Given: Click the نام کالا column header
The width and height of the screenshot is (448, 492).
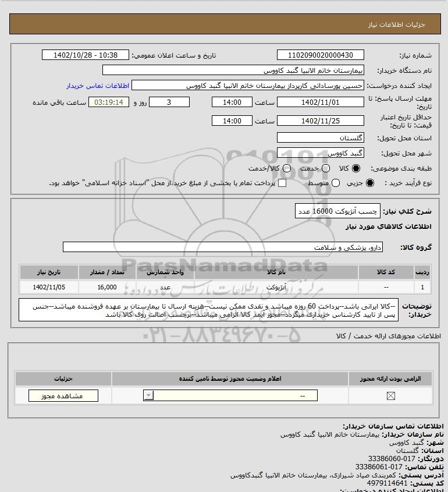Looking at the screenshot, I should tap(276, 272).
